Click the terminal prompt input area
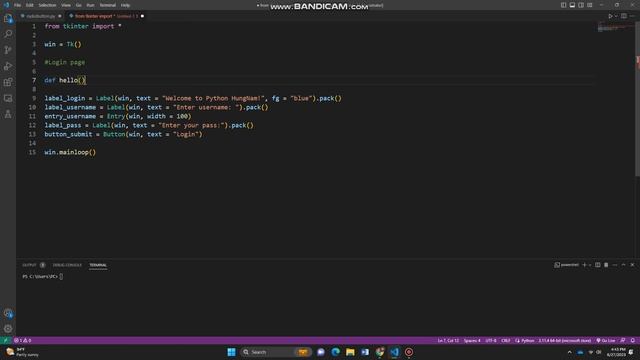This screenshot has width=640, height=360. 61,276
